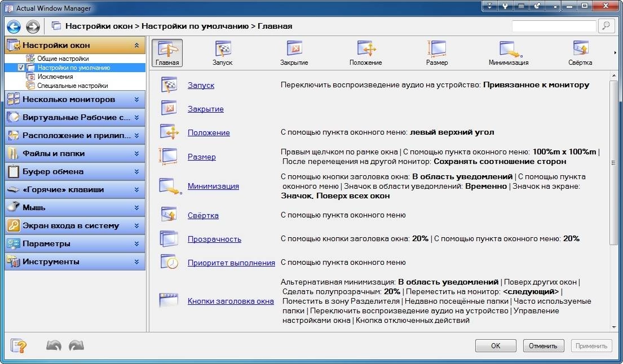Click the small-dot minimize-to-tray title button

tap(553, 6)
